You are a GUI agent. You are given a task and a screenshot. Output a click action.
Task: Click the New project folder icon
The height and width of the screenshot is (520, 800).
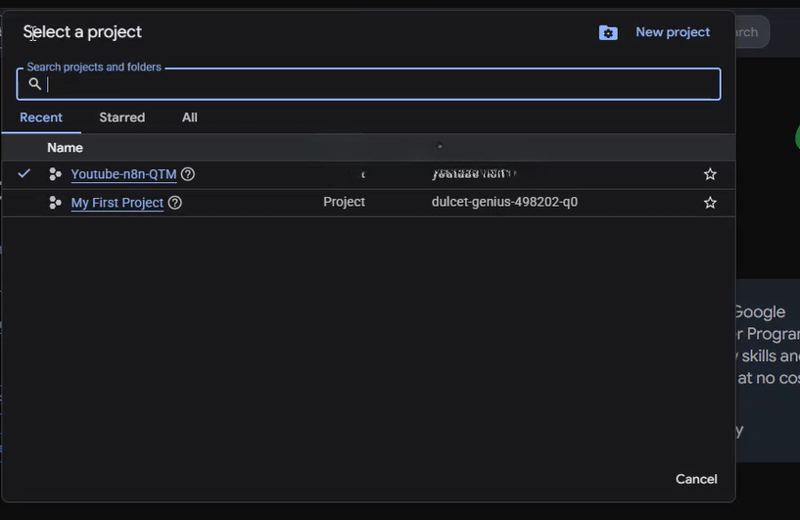point(608,33)
